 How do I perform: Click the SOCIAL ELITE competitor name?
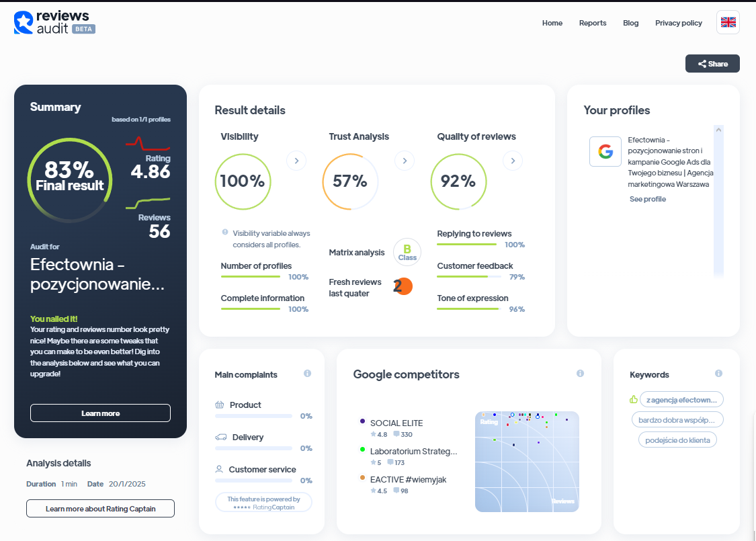click(x=396, y=423)
